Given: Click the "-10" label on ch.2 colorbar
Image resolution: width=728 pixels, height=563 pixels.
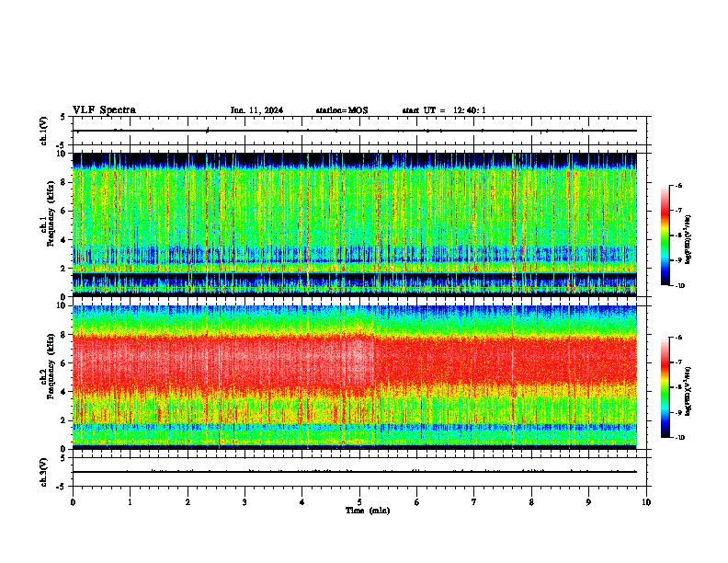Looking at the screenshot, I should point(678,437).
